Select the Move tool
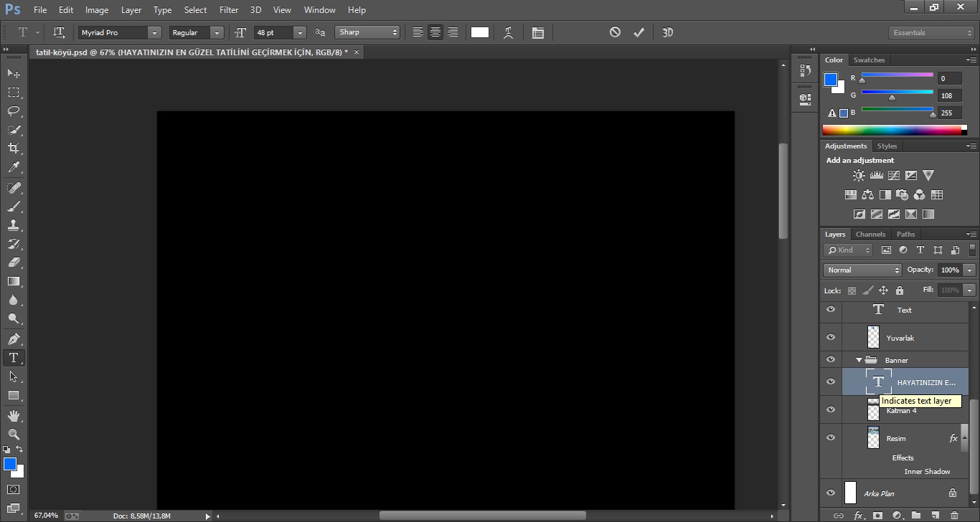980x522 pixels. 14,73
